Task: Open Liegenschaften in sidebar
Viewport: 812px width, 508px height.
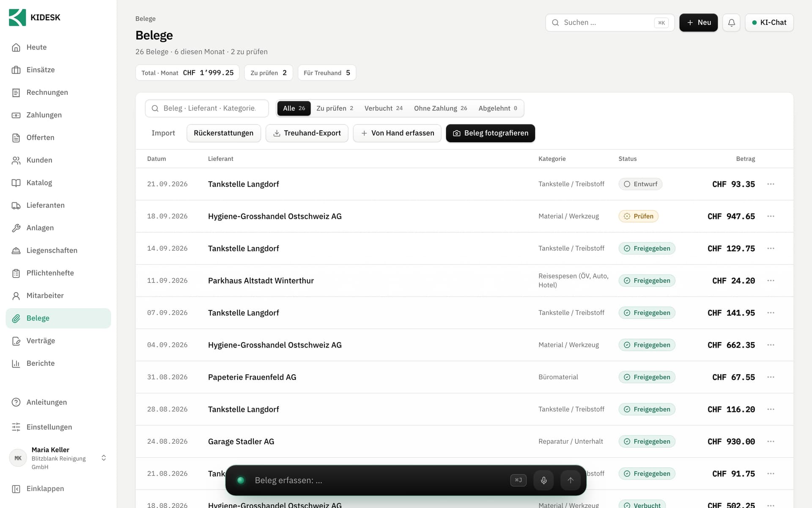Action: click(x=58, y=251)
